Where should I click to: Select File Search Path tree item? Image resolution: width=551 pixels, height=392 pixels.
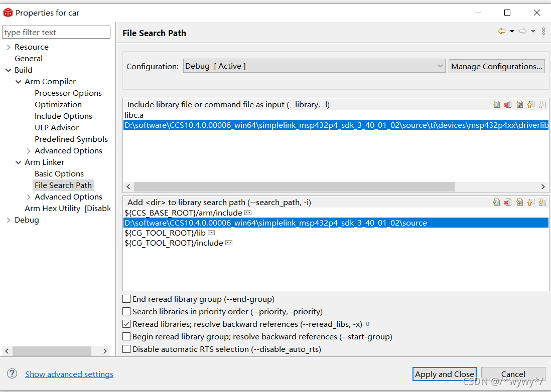pyautogui.click(x=63, y=185)
